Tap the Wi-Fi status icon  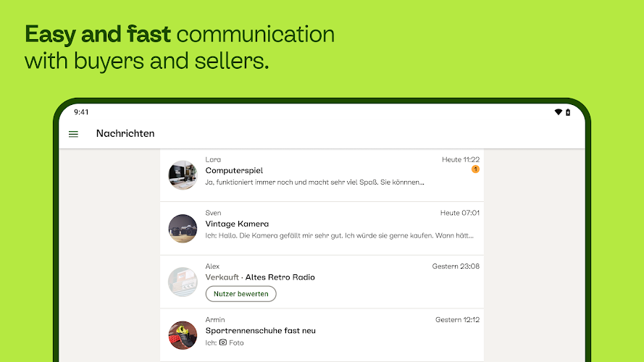[558, 112]
